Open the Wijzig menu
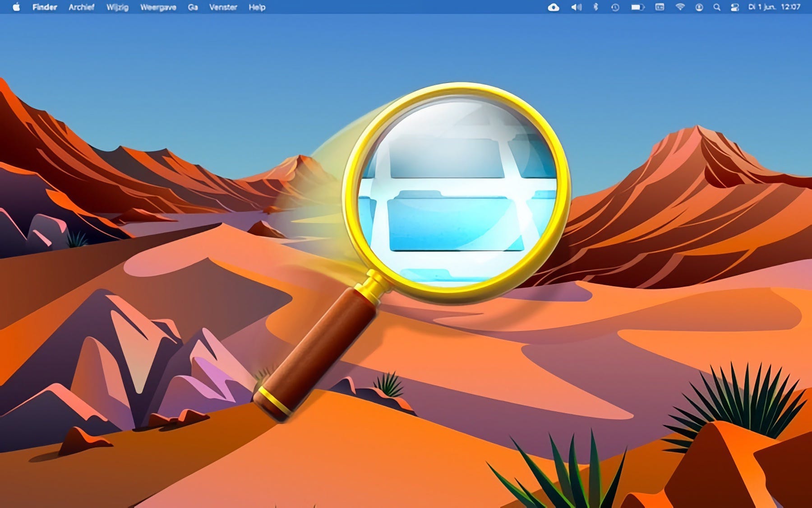Screen dimensions: 812x508 point(117,7)
